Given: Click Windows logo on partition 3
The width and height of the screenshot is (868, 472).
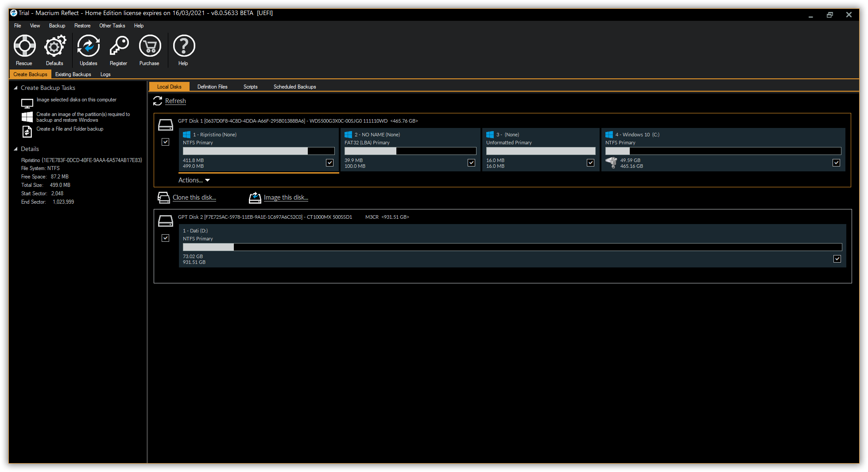Looking at the screenshot, I should (490, 135).
